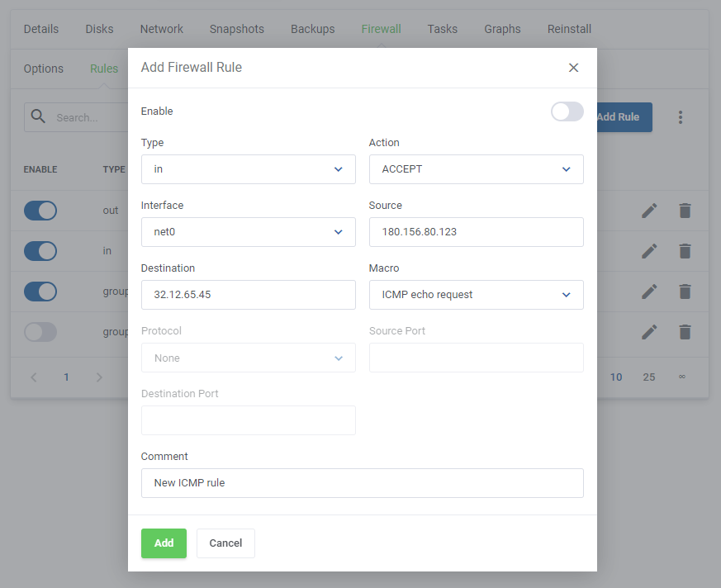Screen dimensions: 721x588
Task: Toggle the enable switch for the 'in' rule
Action: pos(40,251)
